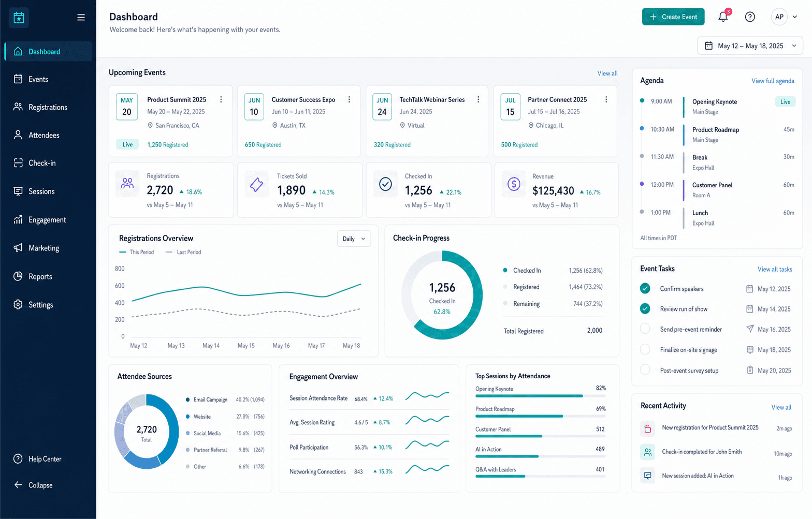Check the Send pre-event reminder task
812x519 pixels.
645,329
